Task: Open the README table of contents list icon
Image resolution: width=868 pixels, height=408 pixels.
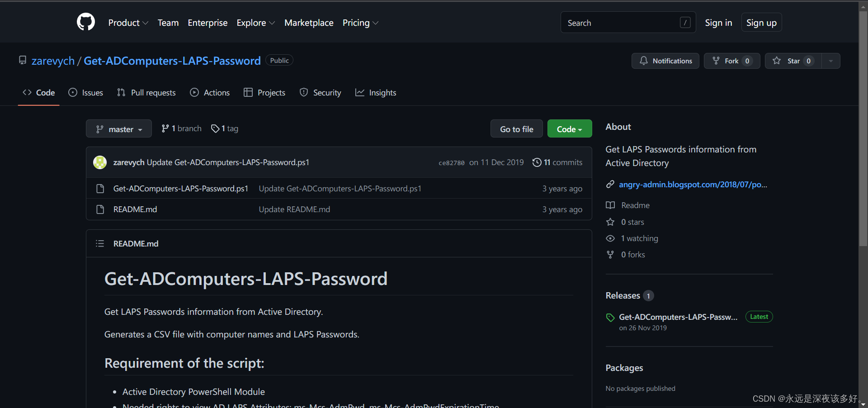Action: [100, 244]
